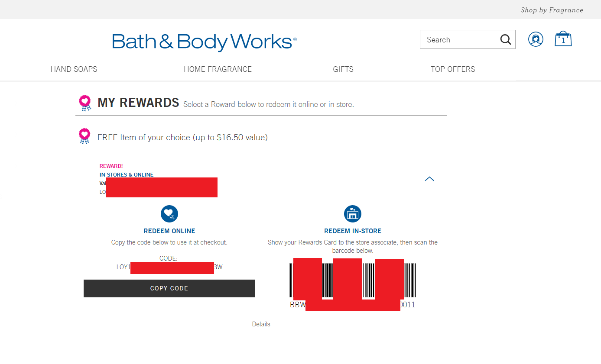Click the Bath & Body Works logo
601x364 pixels.
coord(204,42)
